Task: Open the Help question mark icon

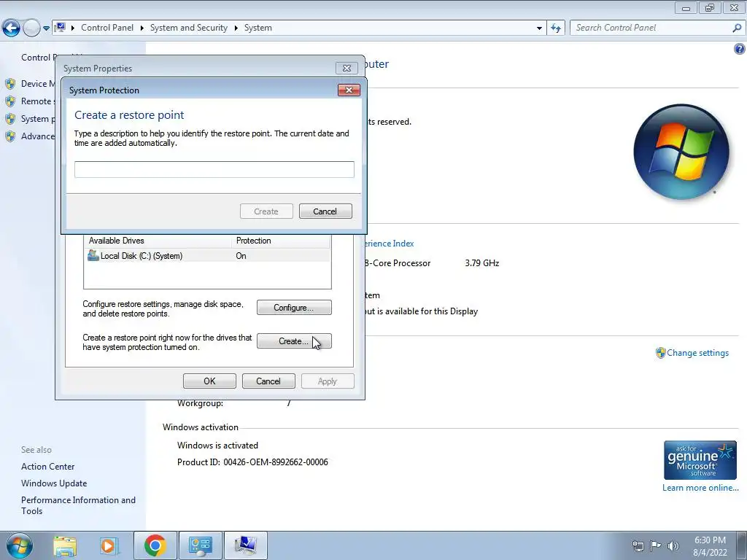Action: [740, 49]
